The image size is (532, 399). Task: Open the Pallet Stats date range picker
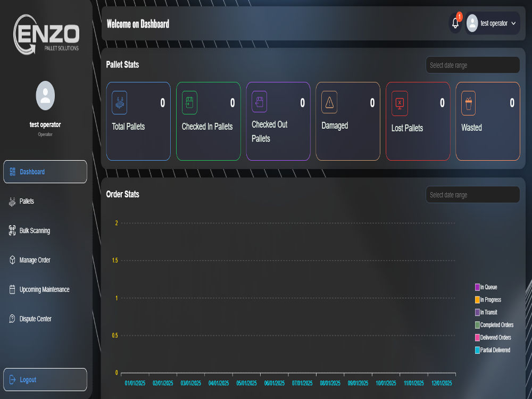tap(472, 65)
